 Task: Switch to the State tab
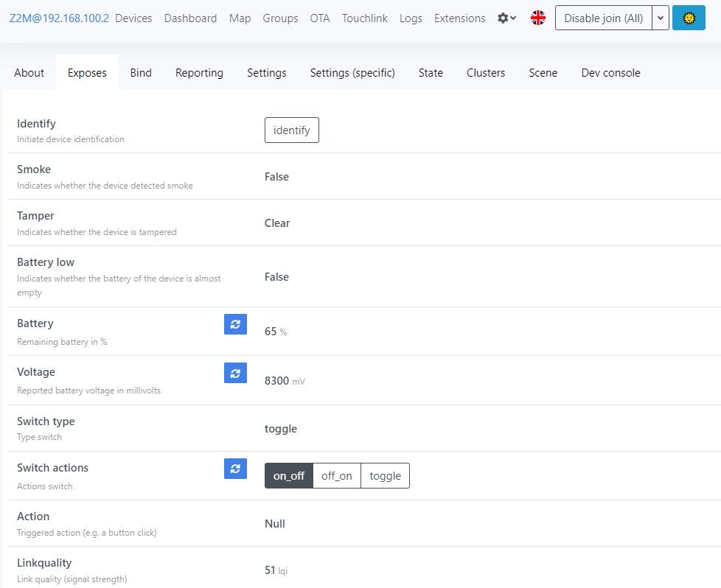[431, 73]
